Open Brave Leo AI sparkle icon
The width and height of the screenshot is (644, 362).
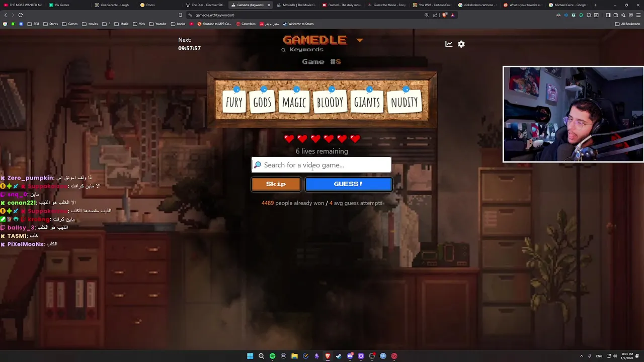click(623, 15)
